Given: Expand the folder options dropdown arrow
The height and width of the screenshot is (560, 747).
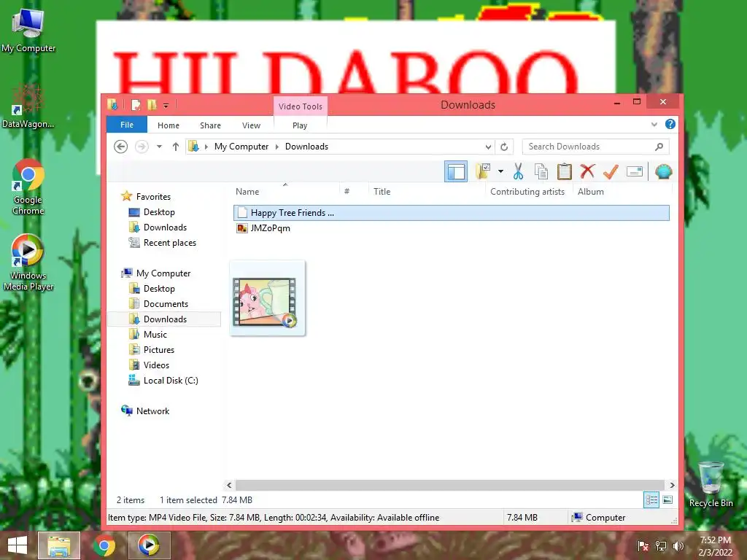Looking at the screenshot, I should 500,171.
